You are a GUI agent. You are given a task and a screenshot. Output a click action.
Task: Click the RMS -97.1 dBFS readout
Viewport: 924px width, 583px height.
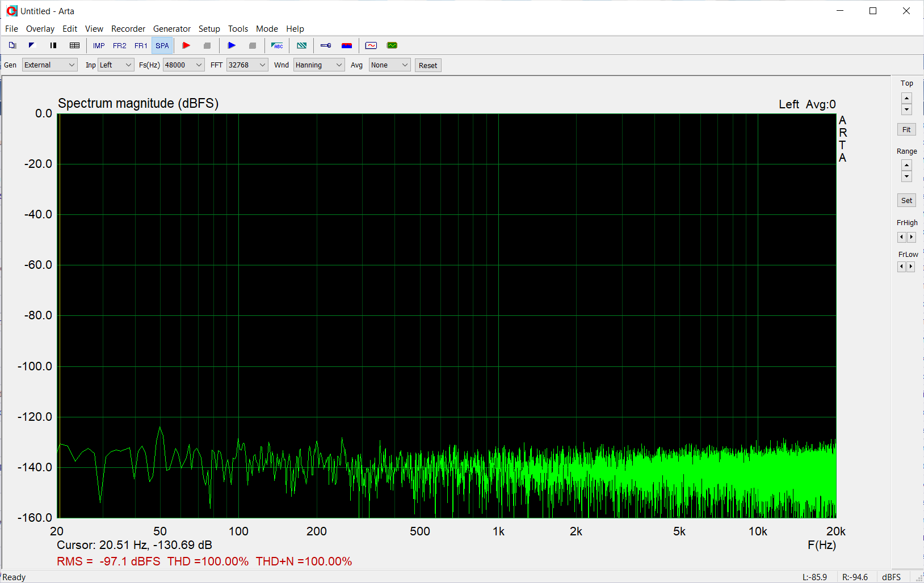coord(108,561)
